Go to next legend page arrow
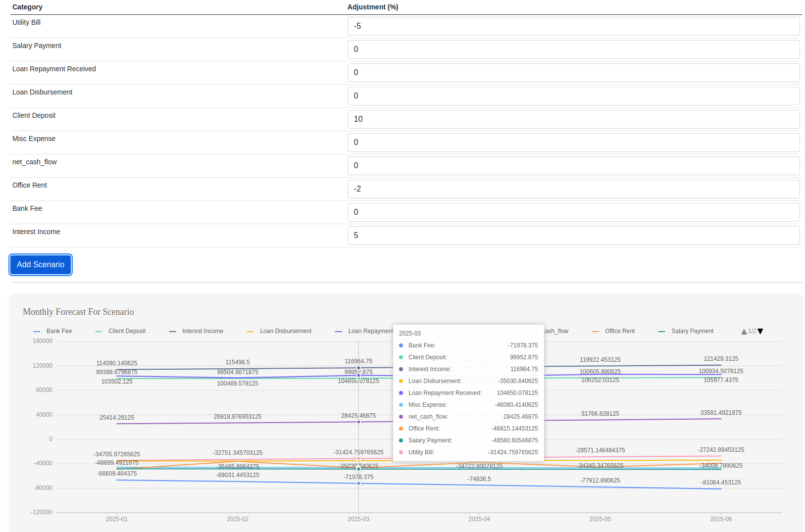The width and height of the screenshot is (805, 532). pyautogui.click(x=760, y=332)
